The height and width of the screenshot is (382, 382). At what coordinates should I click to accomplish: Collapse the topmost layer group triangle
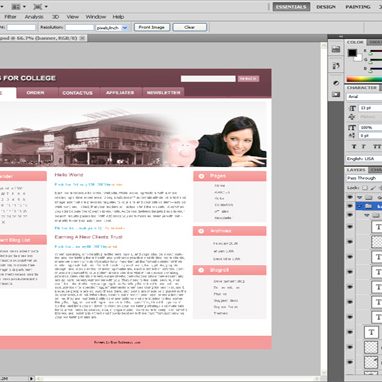click(x=360, y=197)
